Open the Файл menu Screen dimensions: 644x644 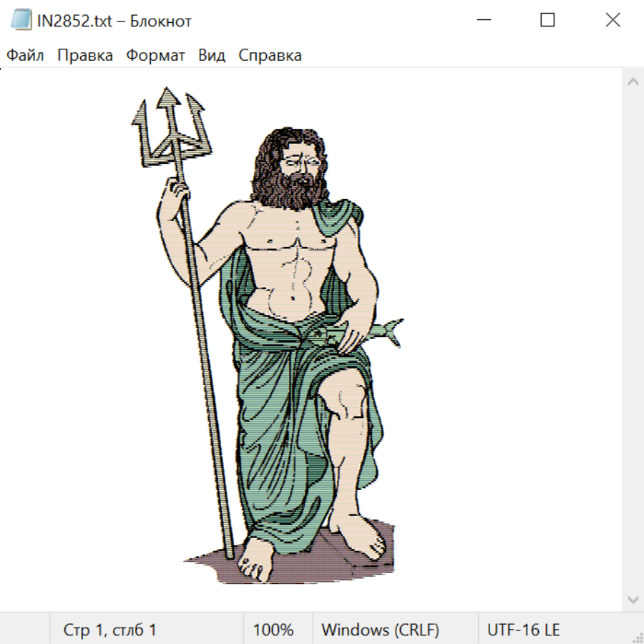pos(26,56)
